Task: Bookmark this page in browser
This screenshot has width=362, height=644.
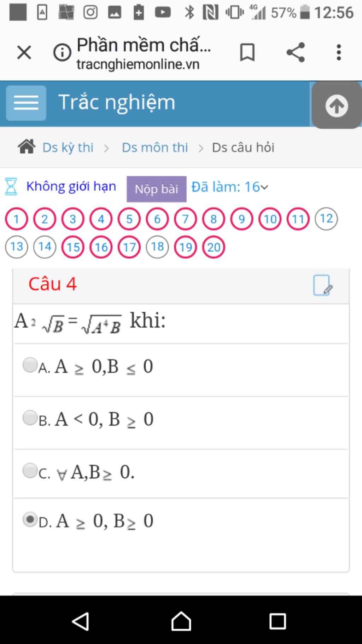Action: pos(247,52)
